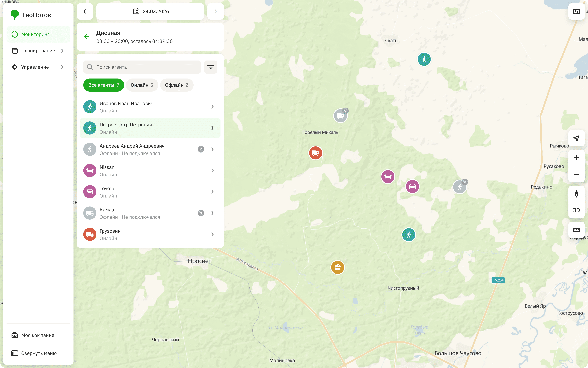
Task: Click the red Грузовик truck avatar
Action: pyautogui.click(x=90, y=234)
